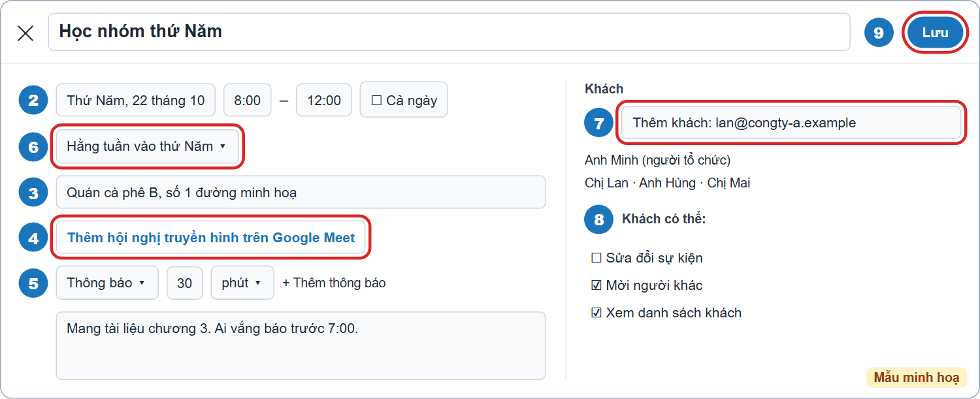Uncheck the "Mời người khác" permission
The image size is (980, 399).
(x=596, y=285)
